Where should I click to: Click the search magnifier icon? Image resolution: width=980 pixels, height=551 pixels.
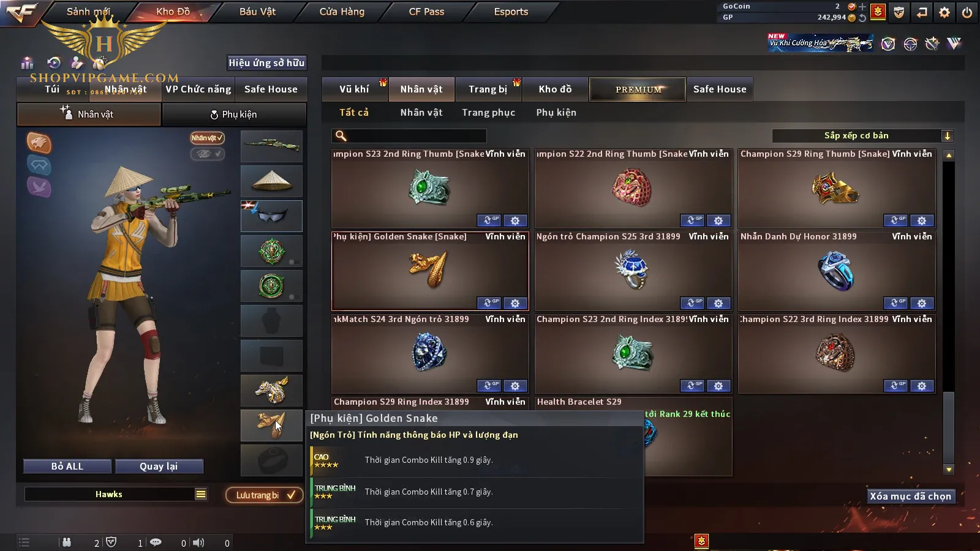tap(341, 136)
